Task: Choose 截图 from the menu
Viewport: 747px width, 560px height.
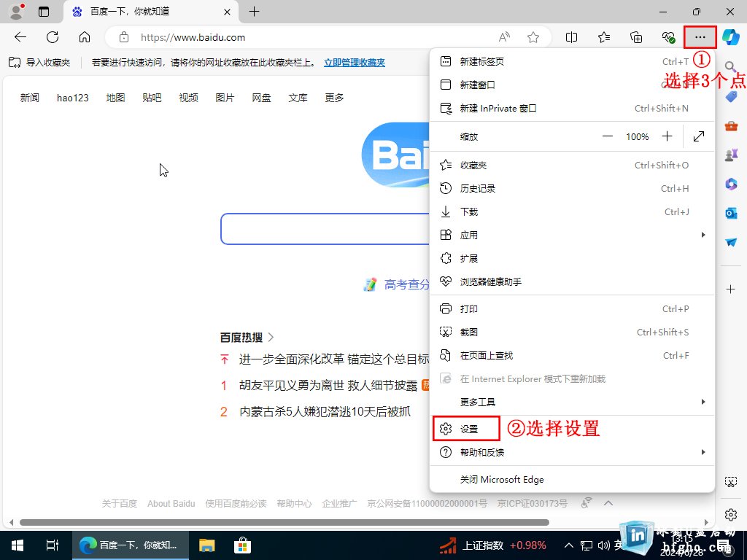Action: [572, 332]
